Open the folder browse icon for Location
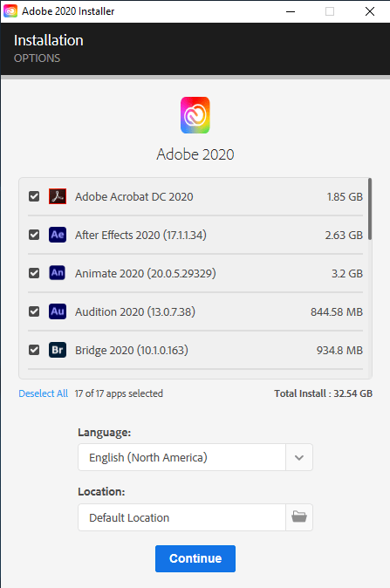390x588 pixels. tap(299, 517)
